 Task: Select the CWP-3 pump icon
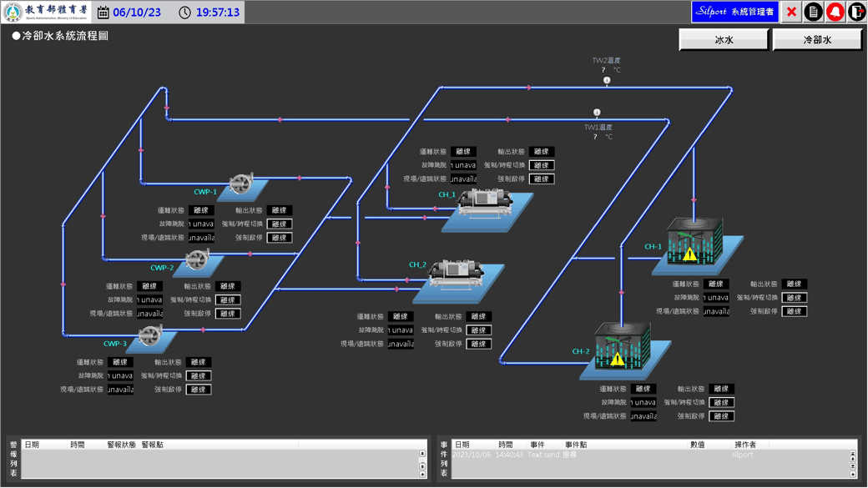(x=150, y=336)
